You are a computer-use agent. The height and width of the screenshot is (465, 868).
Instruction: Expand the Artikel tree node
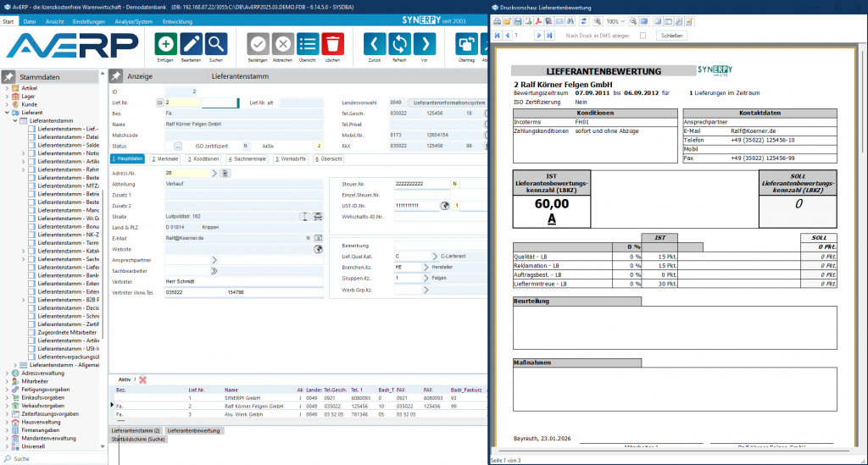click(7, 88)
